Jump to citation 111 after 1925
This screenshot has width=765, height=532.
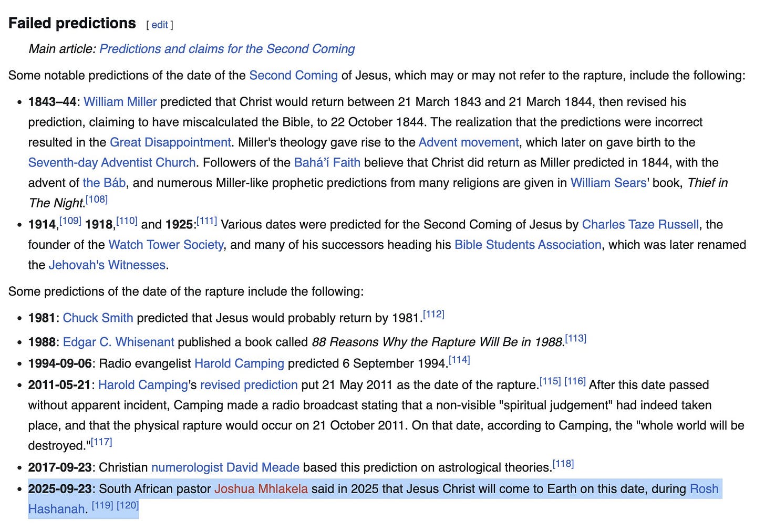click(x=206, y=221)
